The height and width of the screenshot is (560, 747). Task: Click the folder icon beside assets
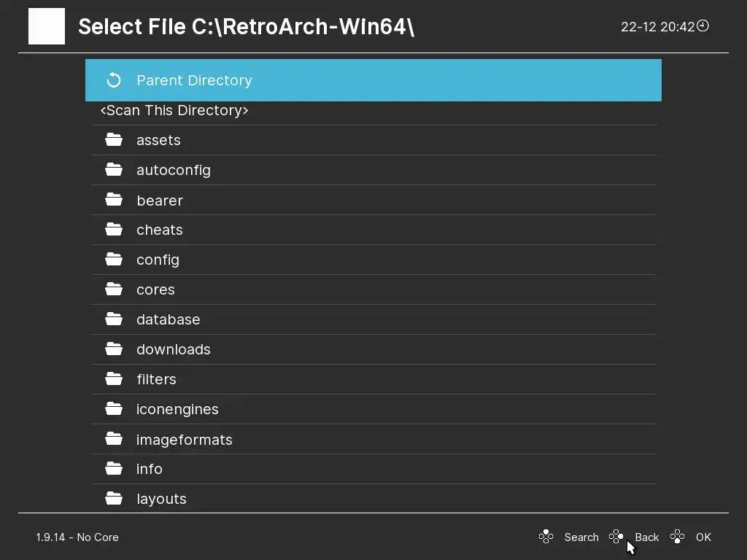(114, 139)
